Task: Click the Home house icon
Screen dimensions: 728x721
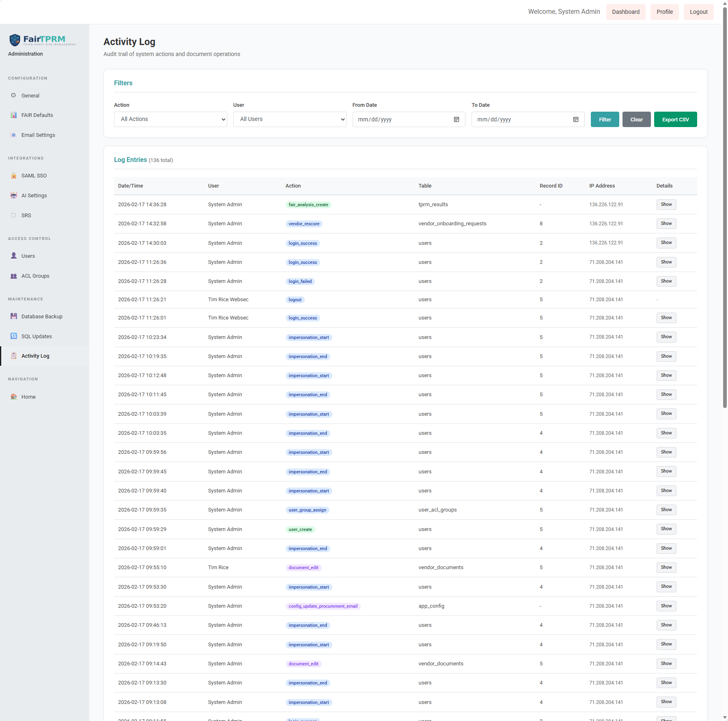Action: coord(13,397)
